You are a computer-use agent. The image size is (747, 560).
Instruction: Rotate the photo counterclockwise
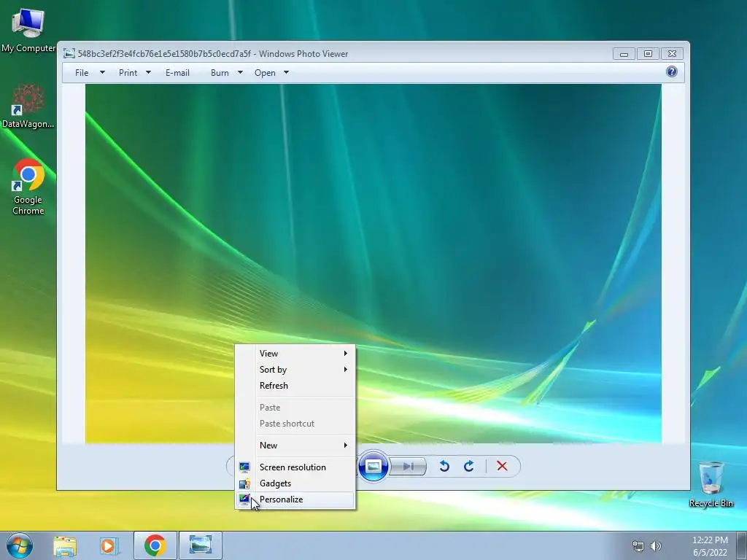pos(444,466)
